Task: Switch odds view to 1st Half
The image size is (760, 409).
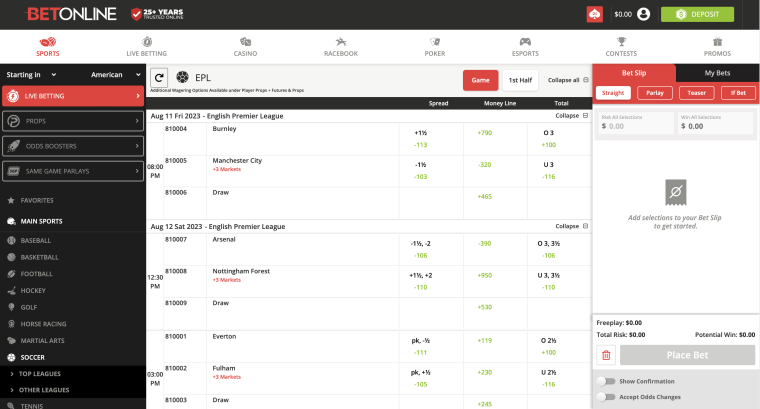Action: tap(520, 80)
